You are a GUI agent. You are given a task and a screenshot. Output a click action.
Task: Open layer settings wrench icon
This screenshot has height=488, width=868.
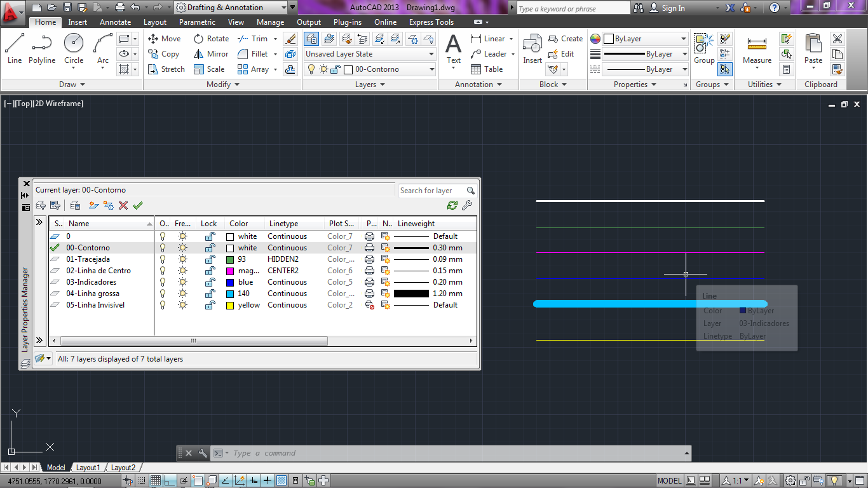pyautogui.click(x=467, y=205)
